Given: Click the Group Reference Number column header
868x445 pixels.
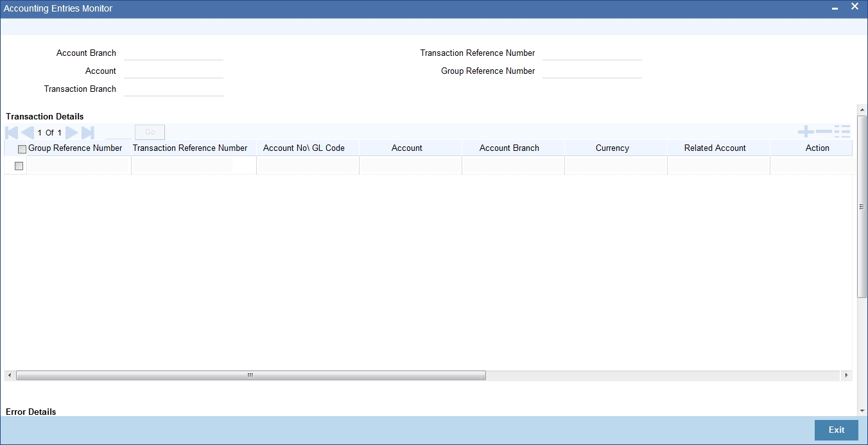Looking at the screenshot, I should (x=75, y=148).
